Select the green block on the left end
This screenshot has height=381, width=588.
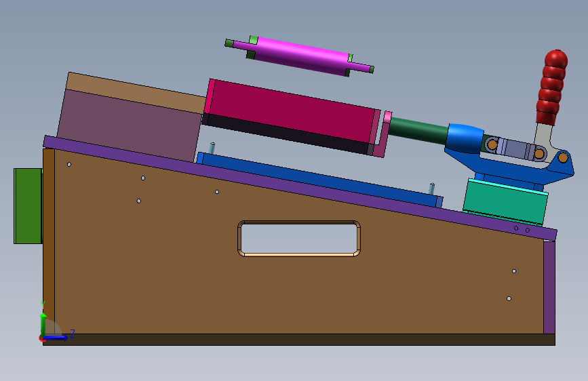(28, 206)
